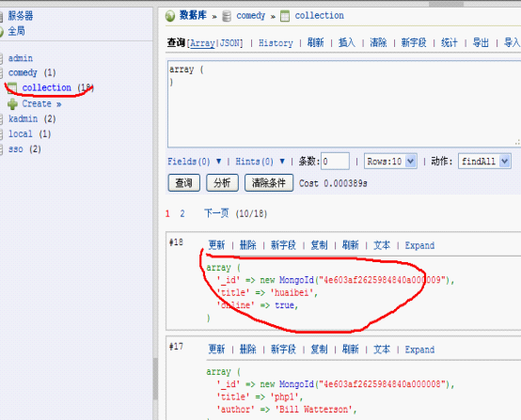
Task: Click the sidebar vertical scrollbar
Action: 155,379
